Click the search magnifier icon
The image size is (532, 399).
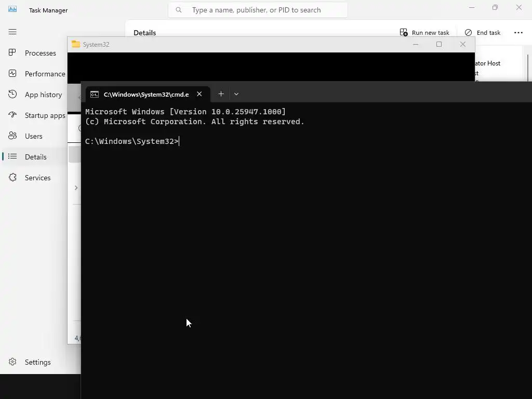[179, 10]
